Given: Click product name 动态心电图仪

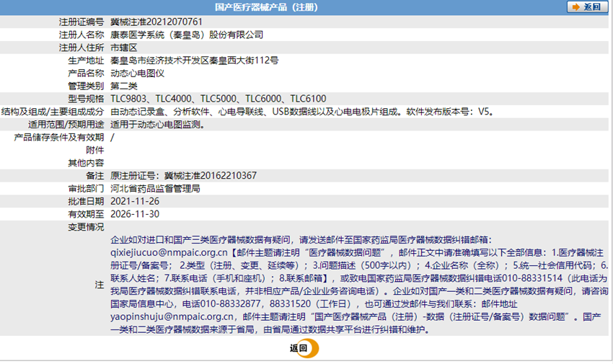Looking at the screenshot, I should tap(137, 74).
